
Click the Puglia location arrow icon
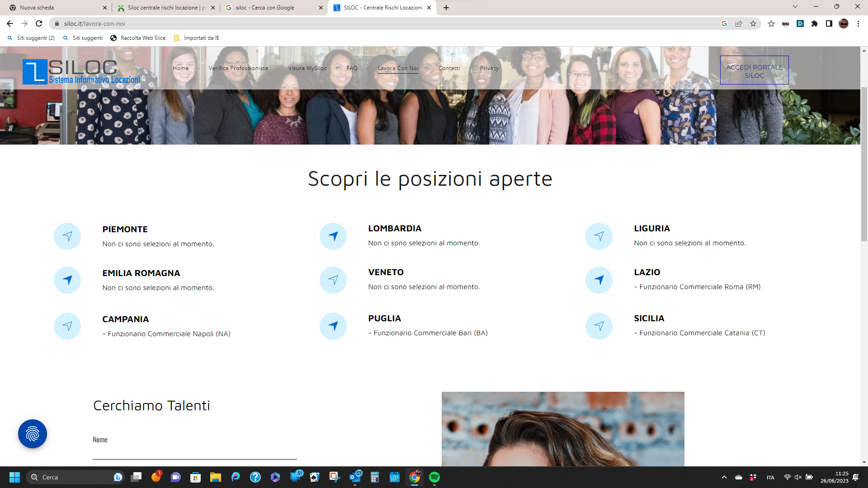coord(333,326)
